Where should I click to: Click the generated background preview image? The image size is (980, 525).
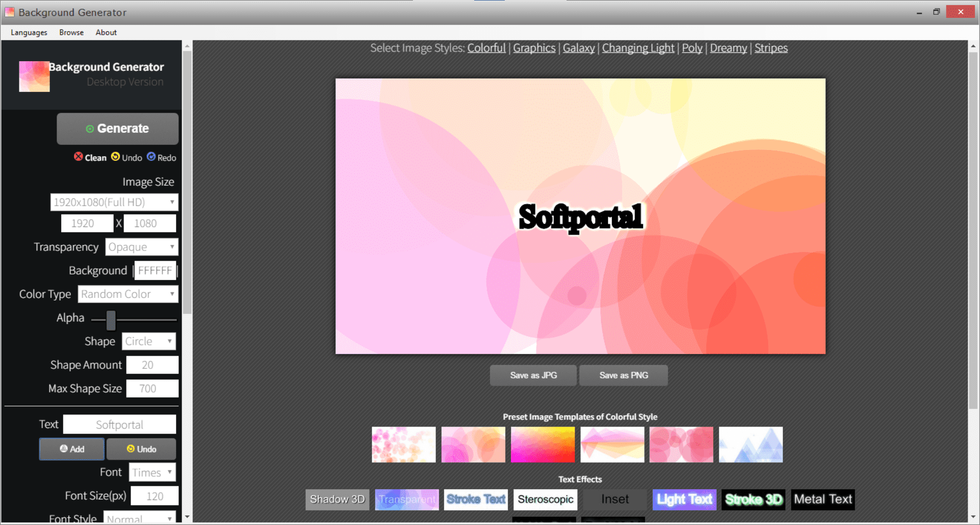point(580,216)
